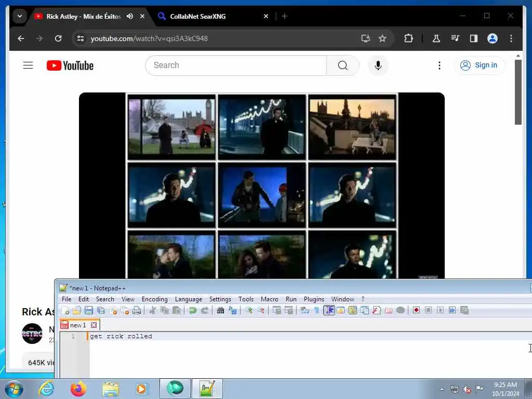
Task: Create a new document in Notepad++ toolbar
Action: tap(65, 310)
